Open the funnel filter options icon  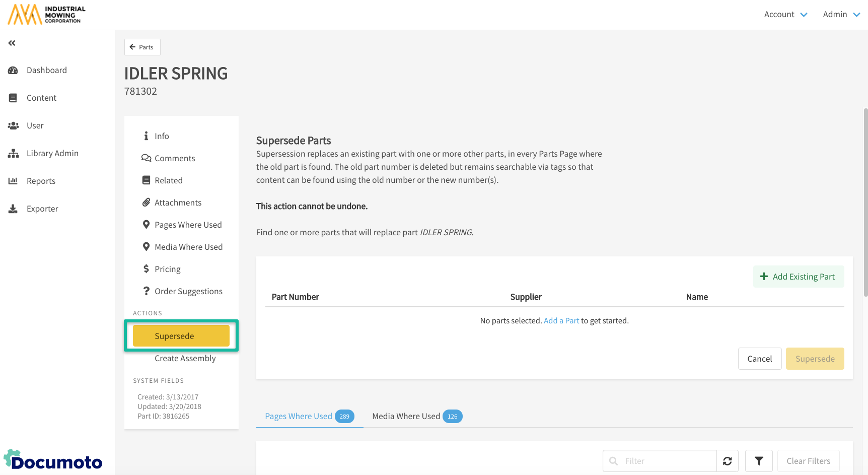point(759,461)
